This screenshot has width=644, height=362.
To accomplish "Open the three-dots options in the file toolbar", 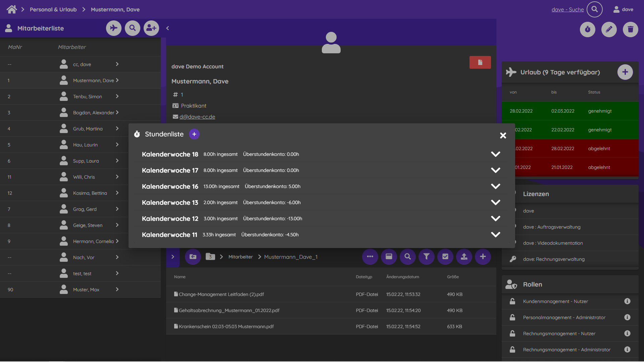I will click(370, 257).
